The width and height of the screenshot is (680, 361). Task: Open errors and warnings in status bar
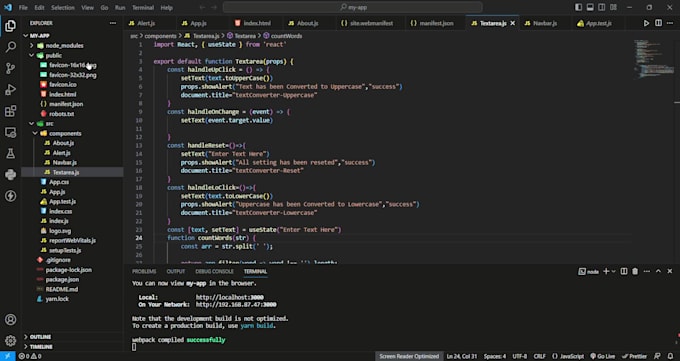click(30, 356)
